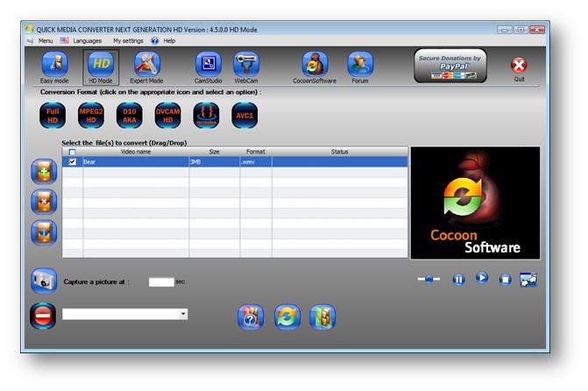Choose the Matroska format icon
Viewport: 588px width, 391px height.
[x=206, y=116]
